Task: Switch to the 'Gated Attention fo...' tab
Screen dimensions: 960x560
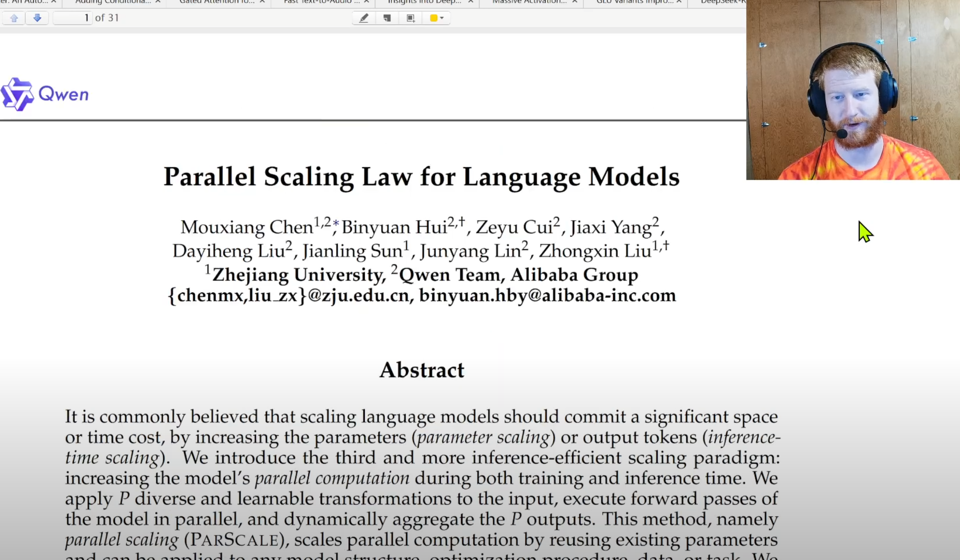Action: pyautogui.click(x=217, y=2)
